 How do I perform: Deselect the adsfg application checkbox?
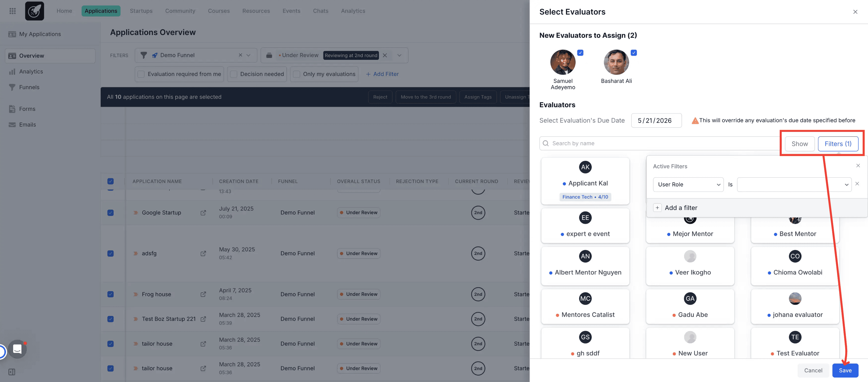point(111,253)
